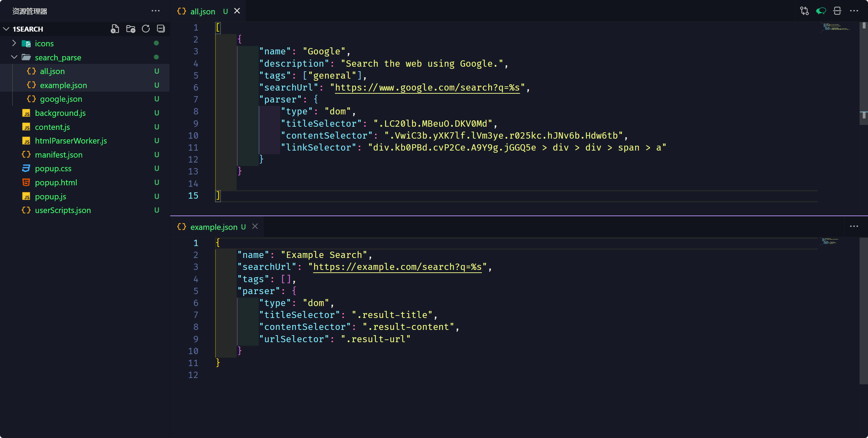Click the split editor layout icon
This screenshot has height=438, width=868.
(x=837, y=11)
